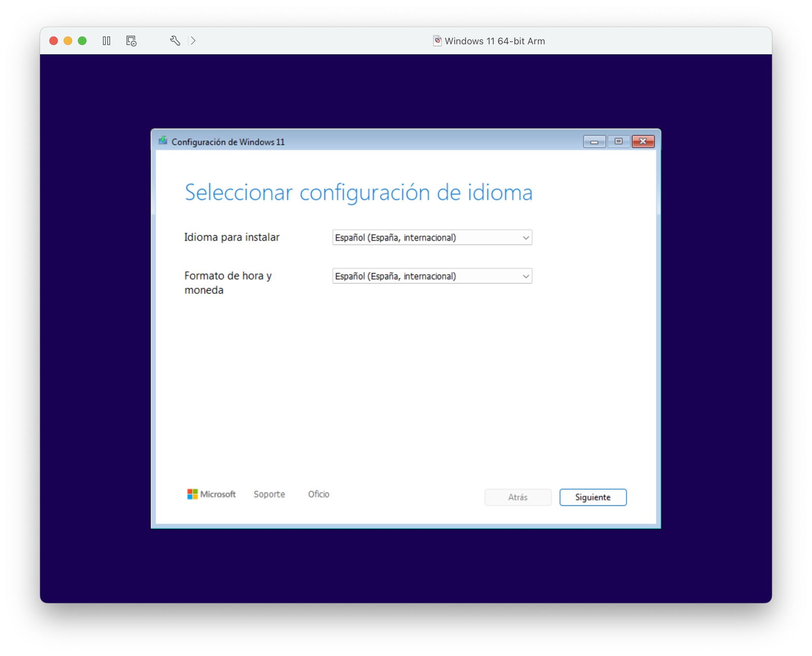Click the Windows Setup title bar icon
The width and height of the screenshot is (812, 656).
pos(163,141)
